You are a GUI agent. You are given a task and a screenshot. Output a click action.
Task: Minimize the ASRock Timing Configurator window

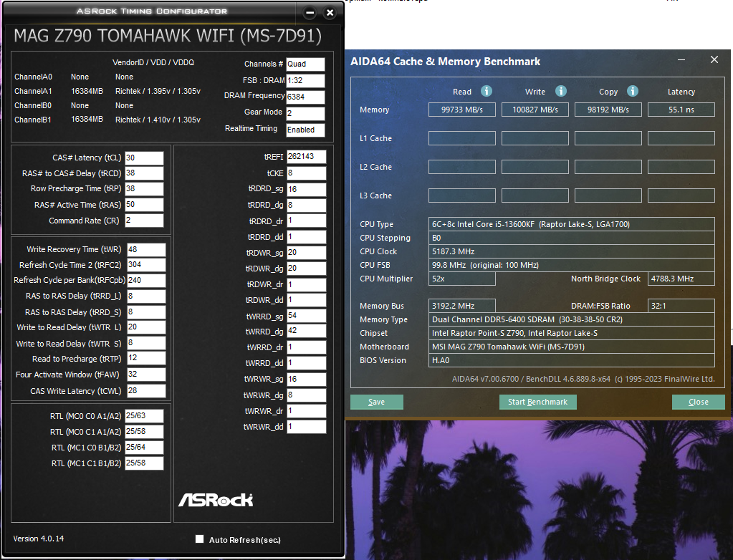pos(310,13)
